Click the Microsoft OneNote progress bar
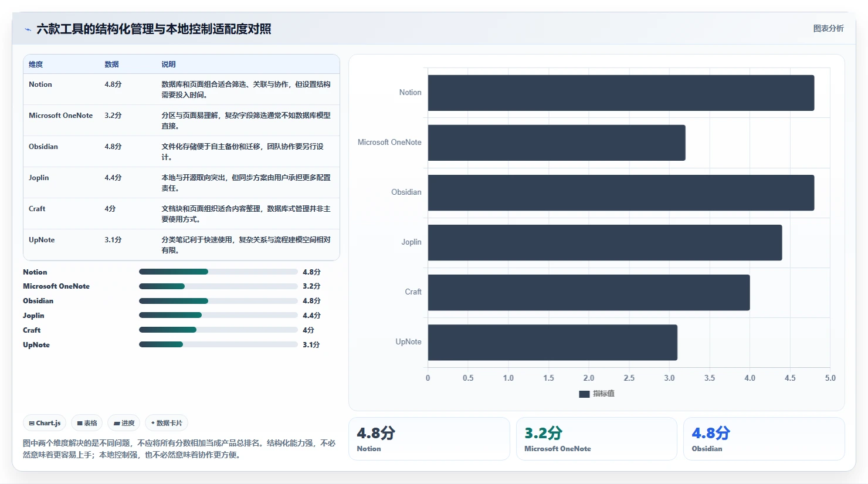 tap(218, 286)
